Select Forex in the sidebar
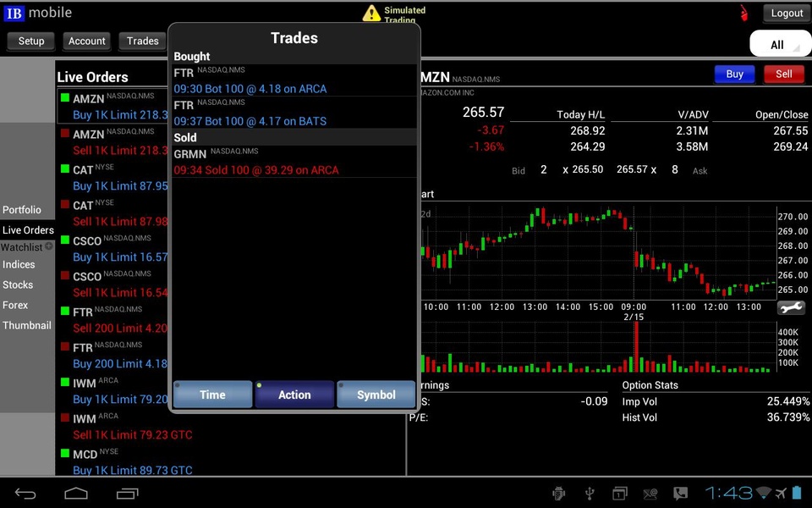The height and width of the screenshot is (508, 812). (x=15, y=305)
